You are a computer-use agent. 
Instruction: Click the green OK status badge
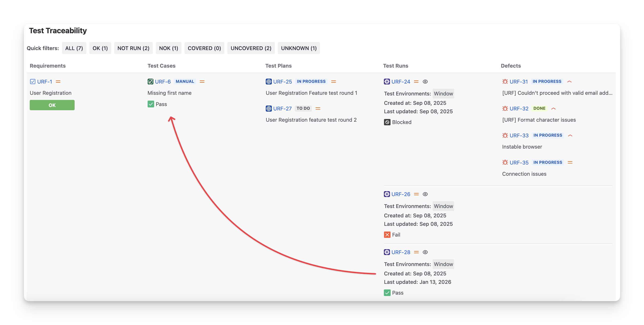point(52,105)
